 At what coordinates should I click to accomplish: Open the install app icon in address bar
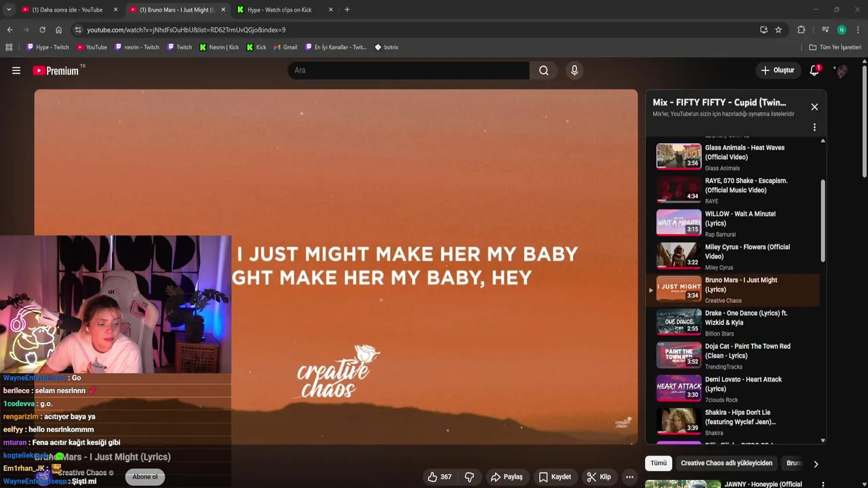pos(764,30)
